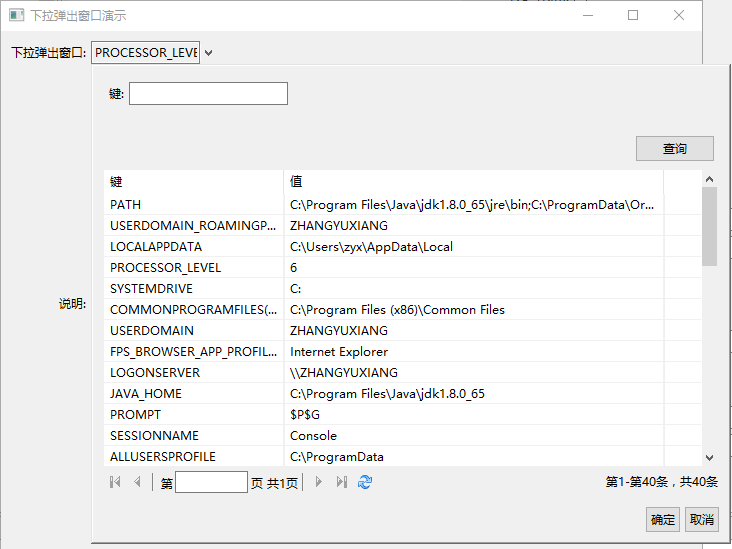
Task: Click the scrollbar down arrow
Action: [710, 458]
